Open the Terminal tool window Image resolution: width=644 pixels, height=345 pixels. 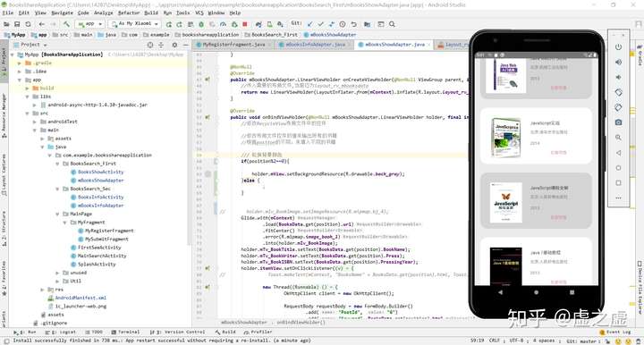126,332
